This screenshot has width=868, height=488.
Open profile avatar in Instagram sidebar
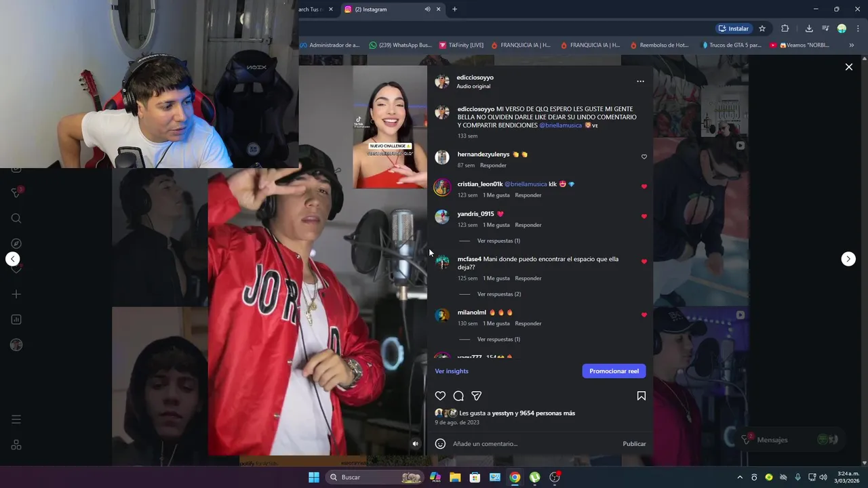16,345
